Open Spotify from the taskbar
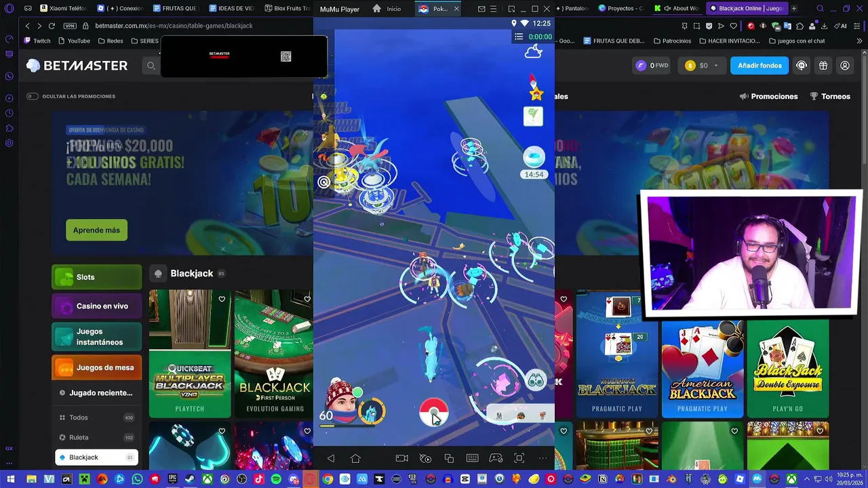Image resolution: width=868 pixels, height=488 pixels. (276, 479)
